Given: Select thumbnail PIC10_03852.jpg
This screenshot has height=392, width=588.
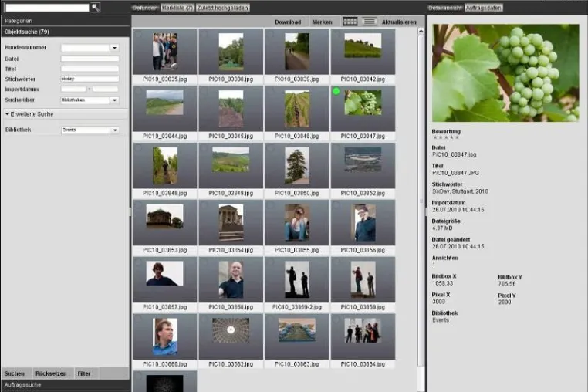Looking at the screenshot, I should coord(363,166).
